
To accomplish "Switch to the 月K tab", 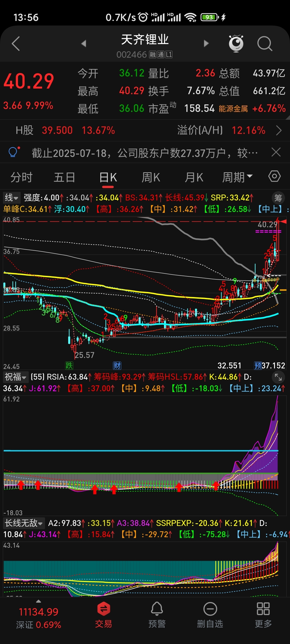I will (194, 177).
